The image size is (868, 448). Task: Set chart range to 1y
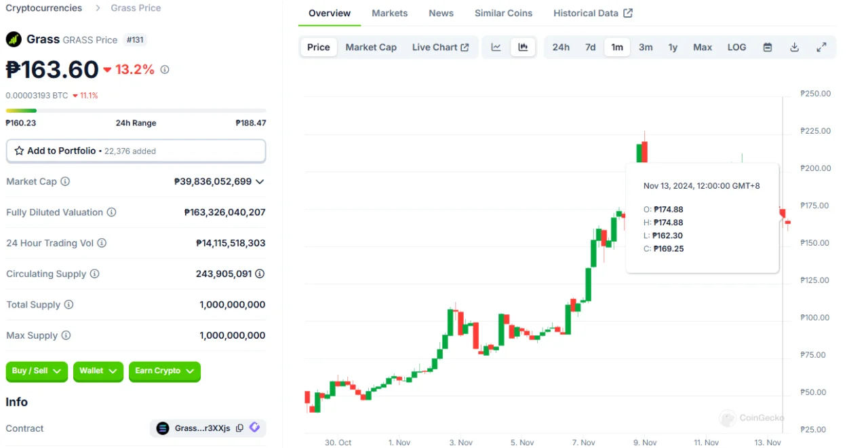tap(673, 48)
